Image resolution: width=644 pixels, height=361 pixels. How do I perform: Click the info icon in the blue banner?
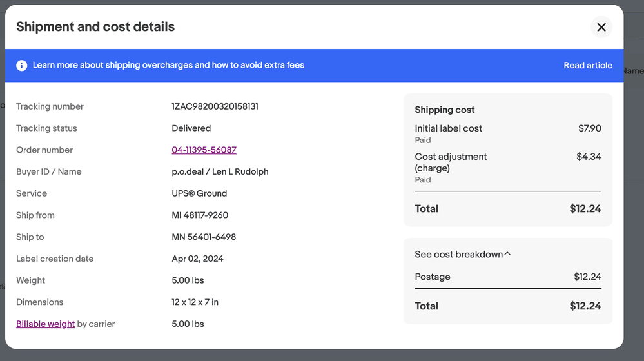22,65
